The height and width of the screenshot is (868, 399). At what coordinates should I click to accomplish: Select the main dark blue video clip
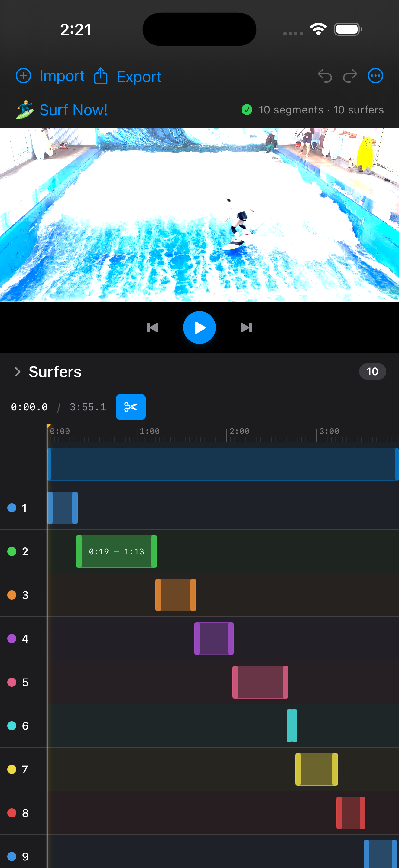click(x=223, y=464)
